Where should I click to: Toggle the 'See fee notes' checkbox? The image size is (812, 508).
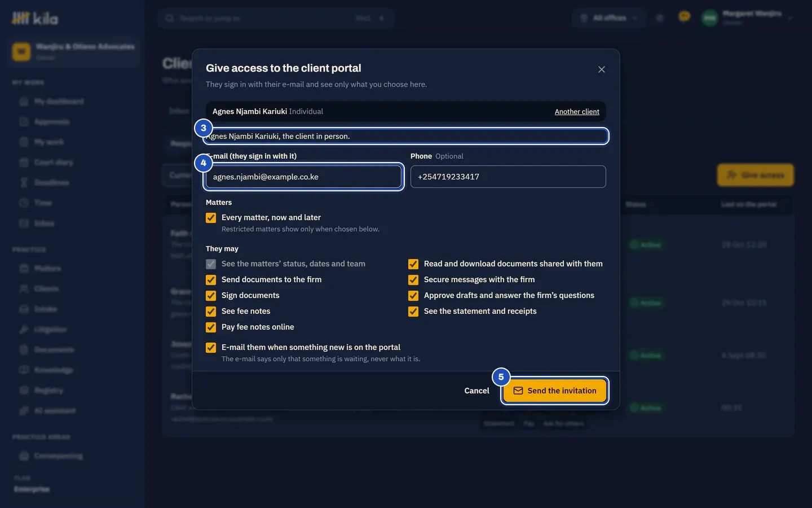211,312
